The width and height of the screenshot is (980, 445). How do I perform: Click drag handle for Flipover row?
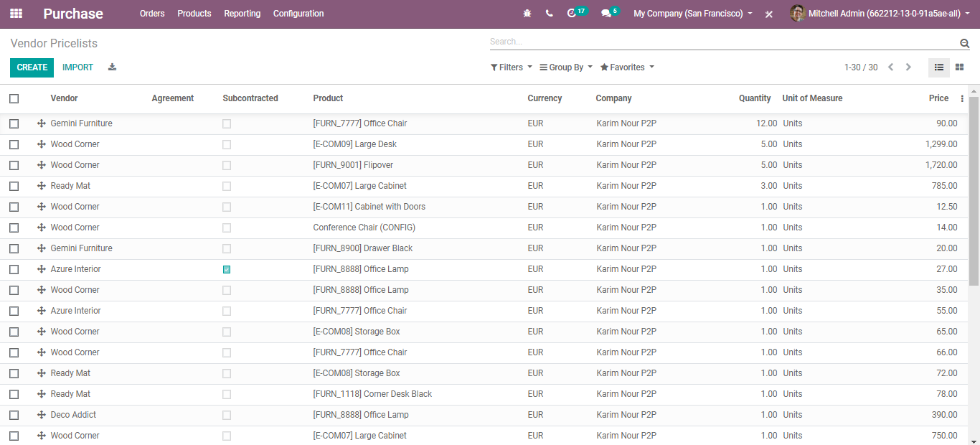tap(42, 165)
